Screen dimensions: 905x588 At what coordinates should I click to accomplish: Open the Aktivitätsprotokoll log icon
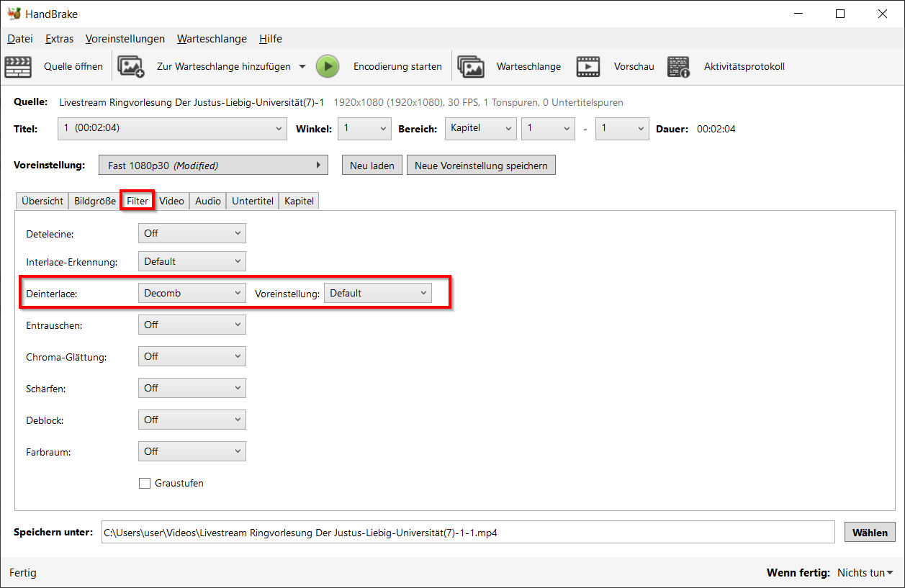(677, 67)
